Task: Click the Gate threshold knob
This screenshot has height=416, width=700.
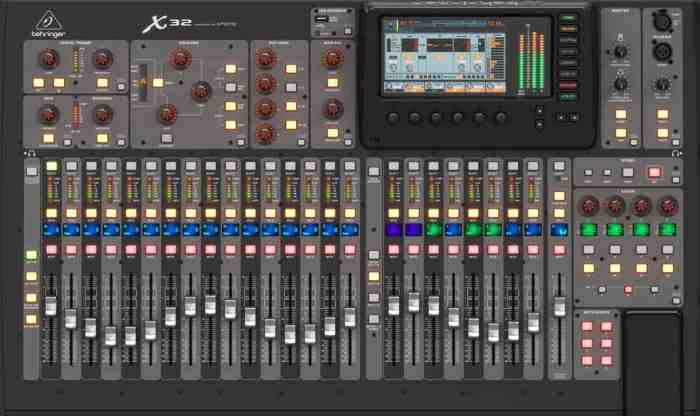Action: [48, 115]
